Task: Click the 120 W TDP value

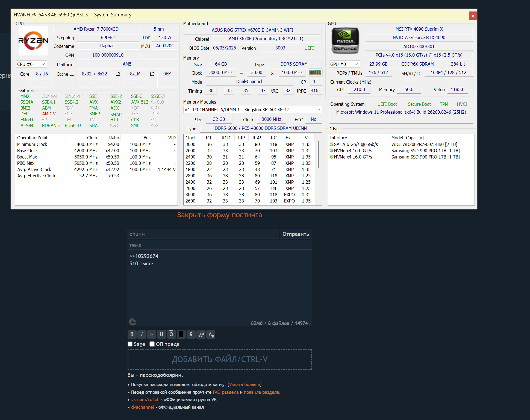Action: tap(165, 37)
